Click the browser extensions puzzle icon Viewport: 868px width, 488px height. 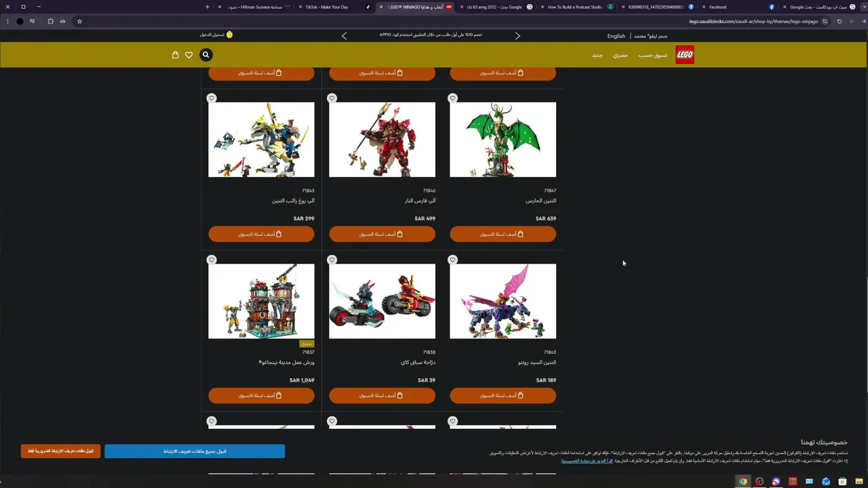tap(50, 21)
